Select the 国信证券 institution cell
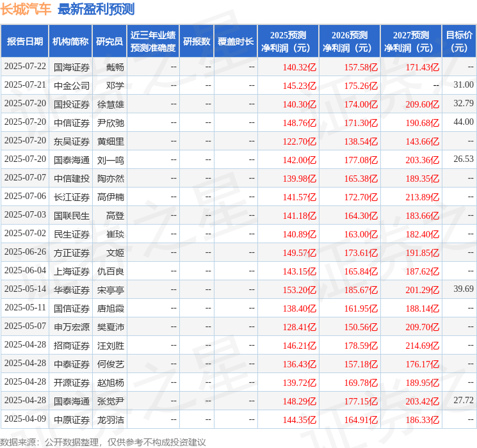 tap(72, 308)
